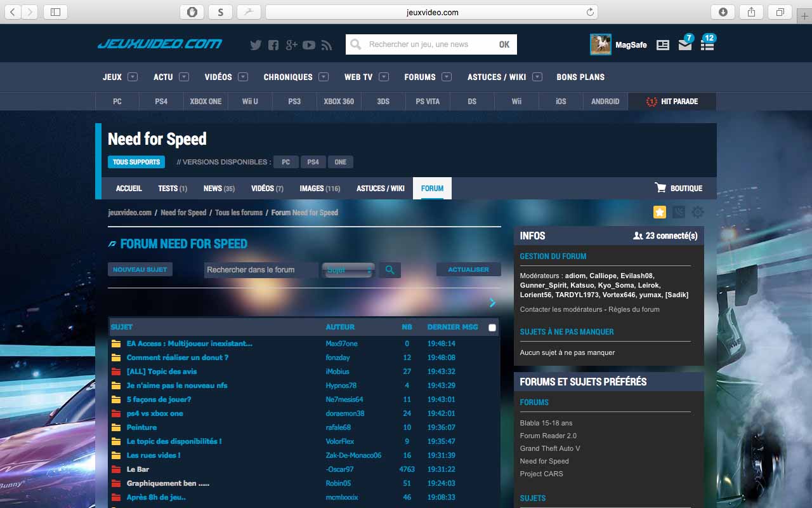
Task: Open Safari's downloads list
Action: click(x=723, y=12)
